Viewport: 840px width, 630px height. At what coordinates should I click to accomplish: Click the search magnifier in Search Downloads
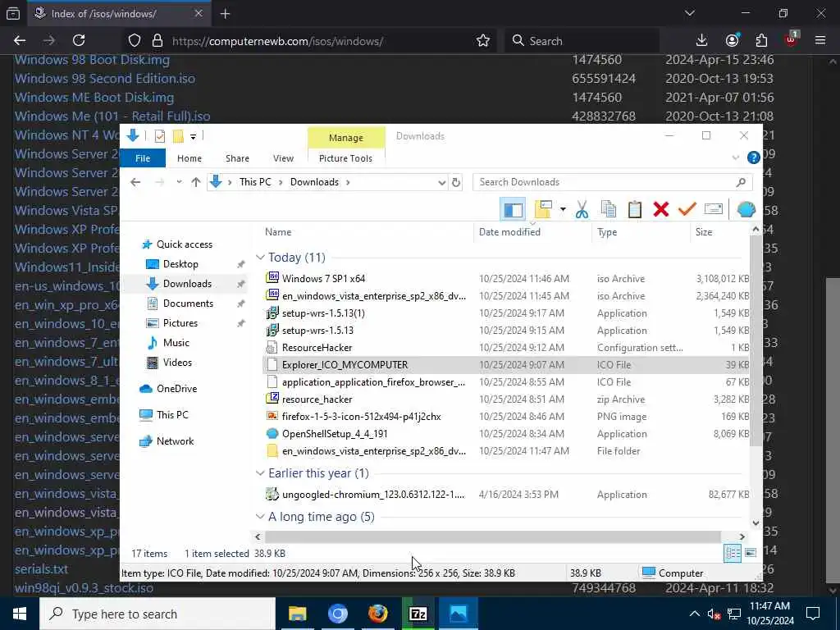[x=741, y=182]
